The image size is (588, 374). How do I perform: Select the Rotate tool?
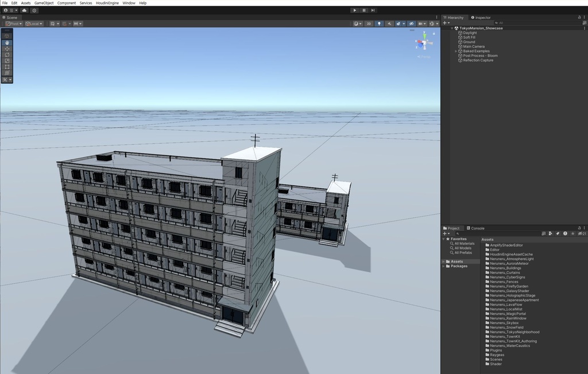point(7,54)
